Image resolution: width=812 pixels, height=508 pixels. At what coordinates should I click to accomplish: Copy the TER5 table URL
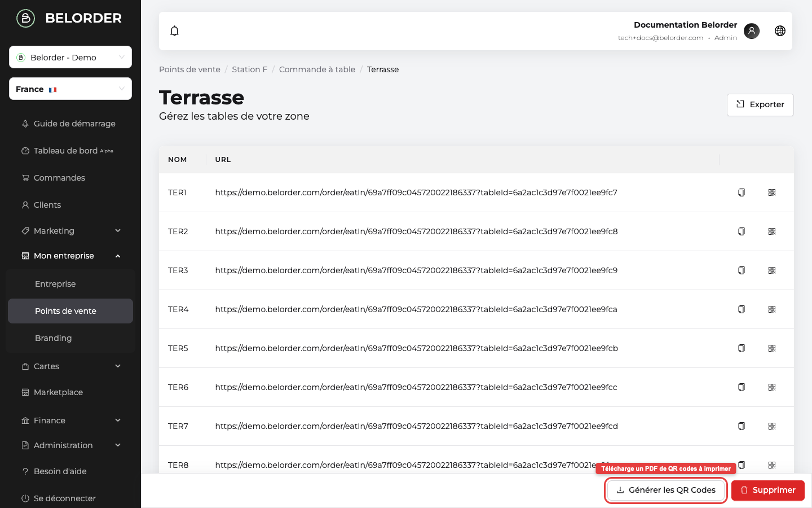(x=742, y=348)
